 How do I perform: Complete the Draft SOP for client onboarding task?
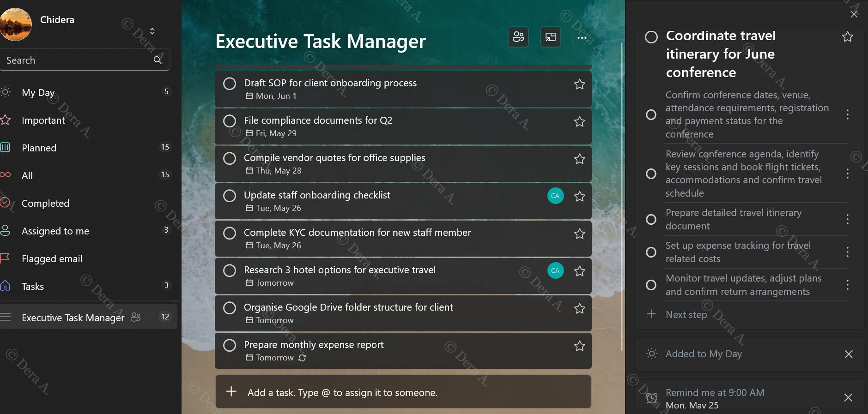230,84
